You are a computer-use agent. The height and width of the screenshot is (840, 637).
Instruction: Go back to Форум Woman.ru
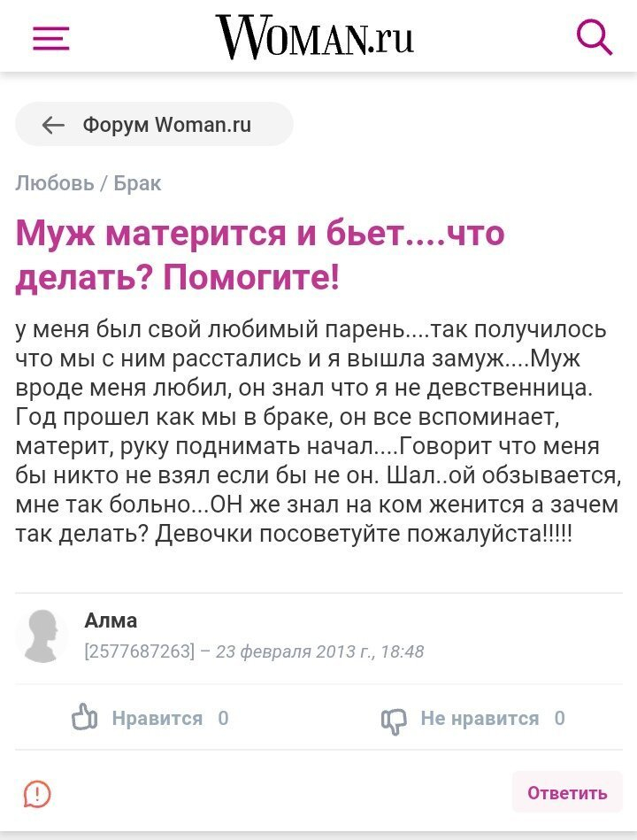click(167, 125)
